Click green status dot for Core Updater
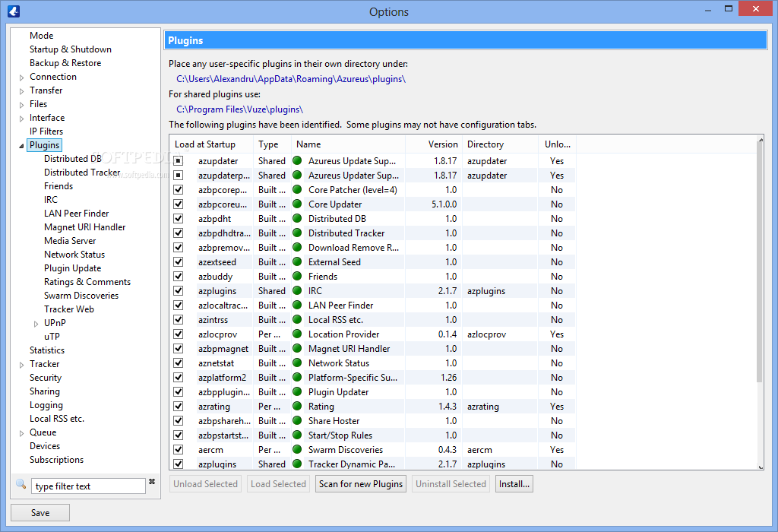The height and width of the screenshot is (532, 778). [x=297, y=204]
